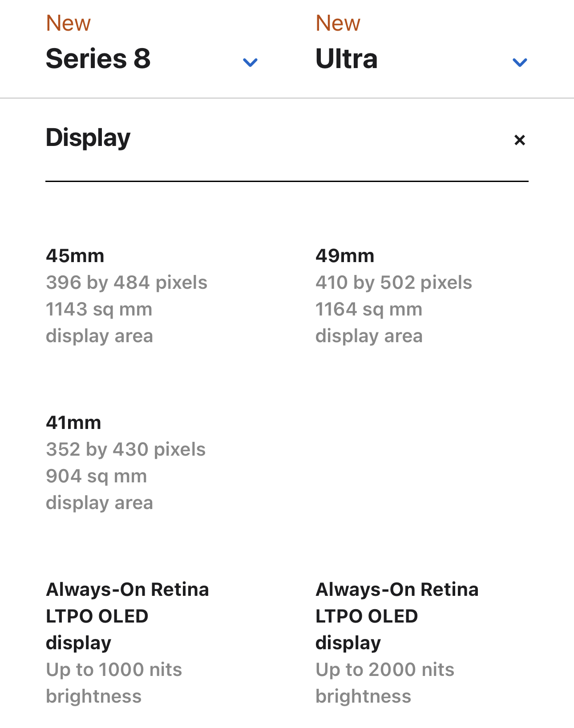Click the 904 sq mm display area value

pos(97,476)
